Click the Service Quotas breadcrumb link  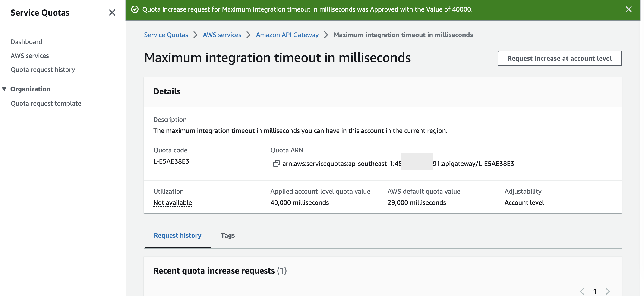click(x=166, y=35)
